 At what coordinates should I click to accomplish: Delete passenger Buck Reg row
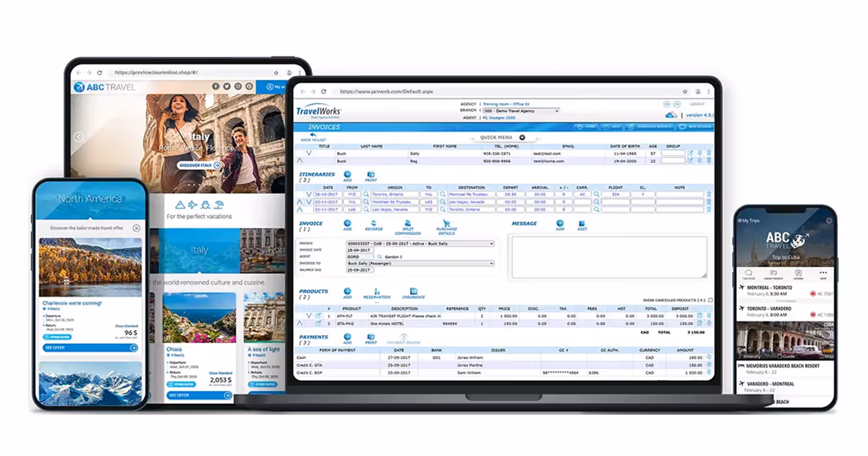(708, 161)
